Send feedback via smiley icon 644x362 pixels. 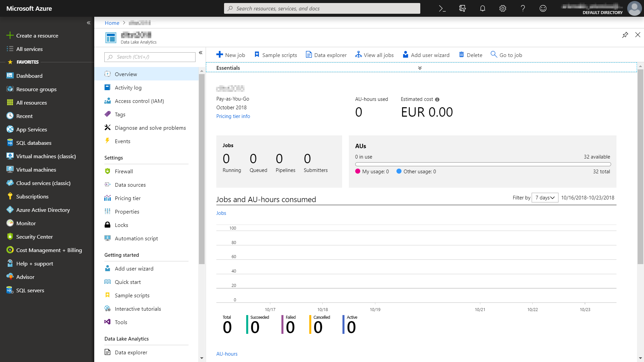543,8
